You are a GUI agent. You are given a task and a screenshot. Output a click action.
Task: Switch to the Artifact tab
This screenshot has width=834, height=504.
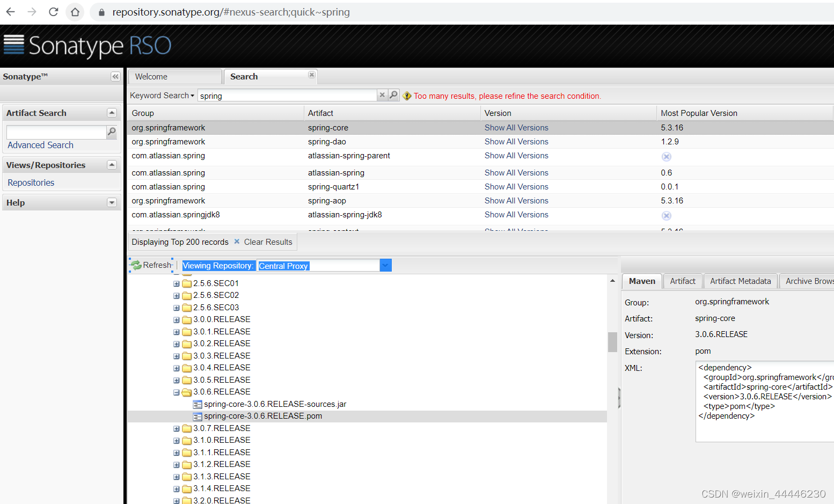click(682, 281)
